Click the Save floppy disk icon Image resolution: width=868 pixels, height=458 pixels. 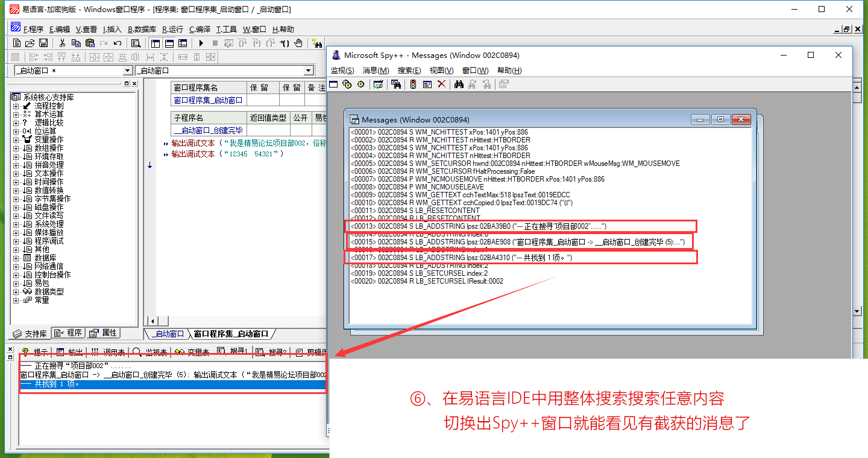[x=43, y=43]
